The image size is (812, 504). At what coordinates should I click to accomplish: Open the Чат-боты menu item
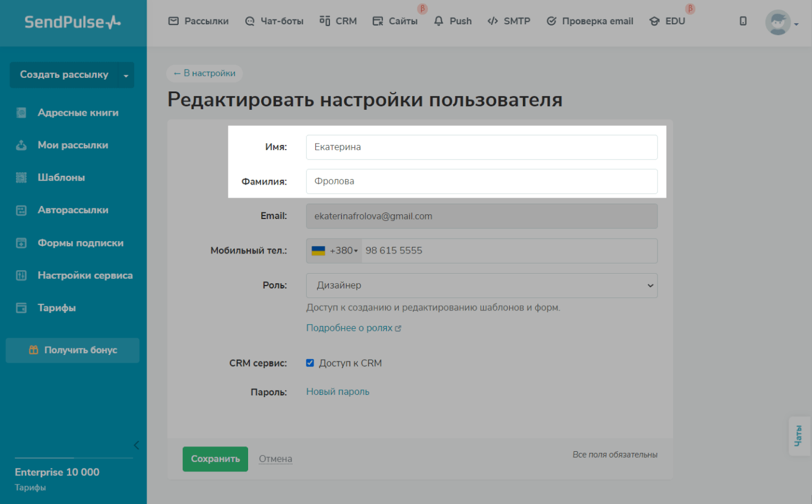click(274, 21)
